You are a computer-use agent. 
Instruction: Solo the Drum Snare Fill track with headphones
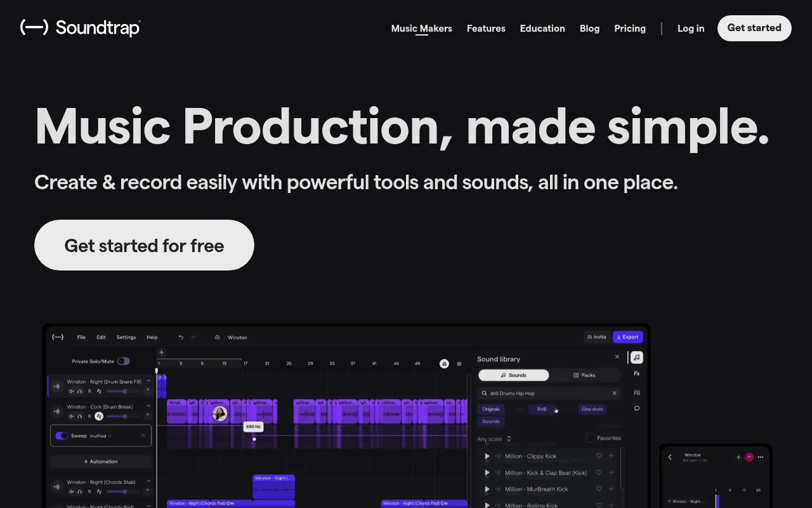tap(80, 391)
